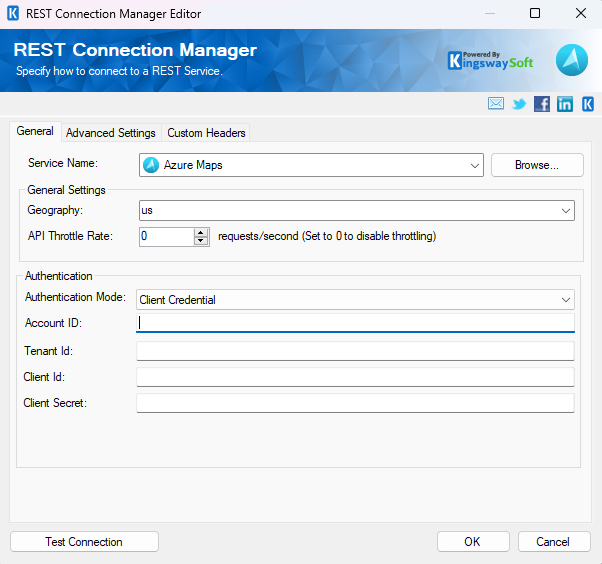Click the API Throttle Rate number field
Image resolution: width=602 pixels, height=564 pixels.
pyautogui.click(x=167, y=237)
